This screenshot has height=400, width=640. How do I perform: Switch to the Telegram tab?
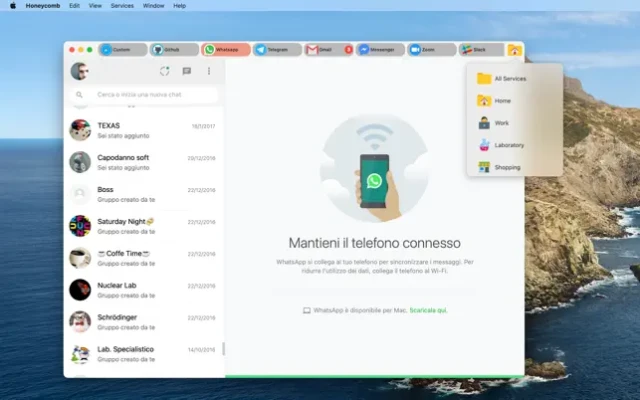276,49
